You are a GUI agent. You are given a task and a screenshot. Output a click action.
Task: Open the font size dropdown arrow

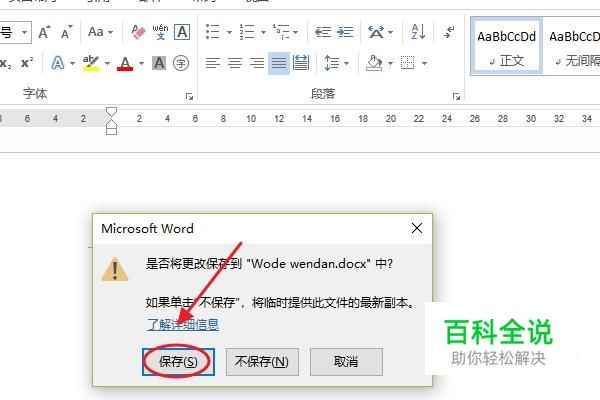24,32
